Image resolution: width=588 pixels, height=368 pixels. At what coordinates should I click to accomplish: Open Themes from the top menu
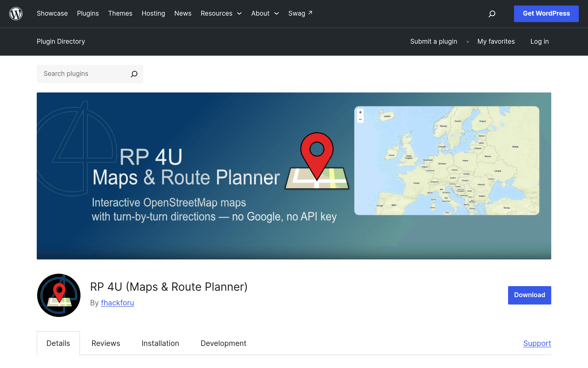point(120,13)
